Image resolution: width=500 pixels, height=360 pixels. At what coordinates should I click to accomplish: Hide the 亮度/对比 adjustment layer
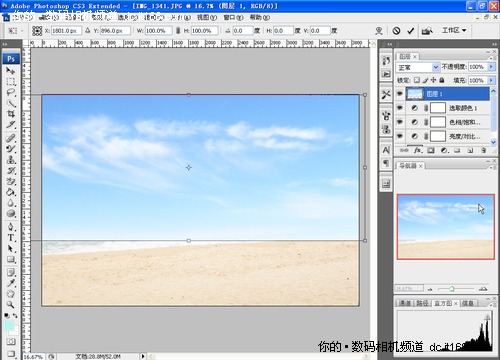tap(399, 136)
